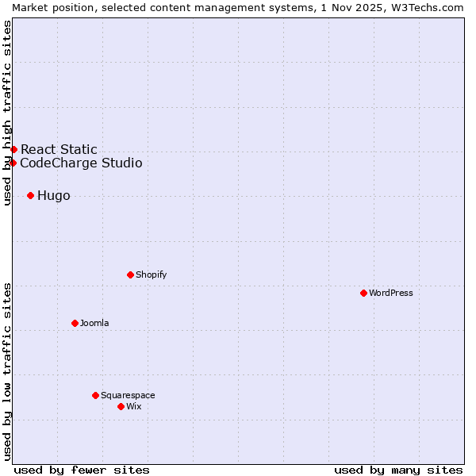The height and width of the screenshot is (476, 476).
Task: Click the Hugo label
Action: coord(54,196)
